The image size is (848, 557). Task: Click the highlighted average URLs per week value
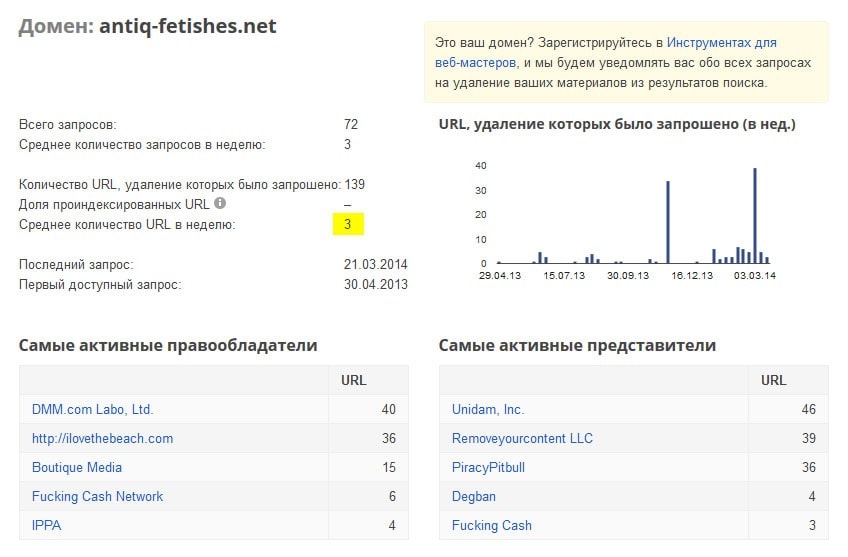click(348, 224)
